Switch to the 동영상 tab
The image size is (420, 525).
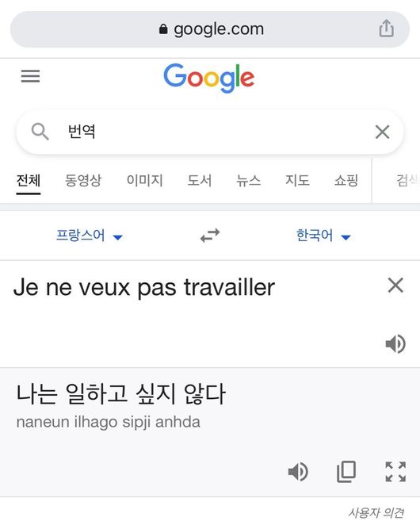tap(83, 181)
